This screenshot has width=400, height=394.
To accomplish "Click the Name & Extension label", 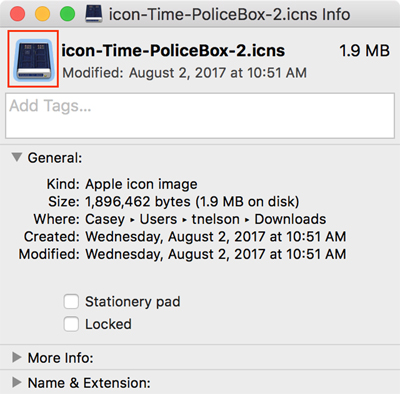I will pyautogui.click(x=89, y=383).
